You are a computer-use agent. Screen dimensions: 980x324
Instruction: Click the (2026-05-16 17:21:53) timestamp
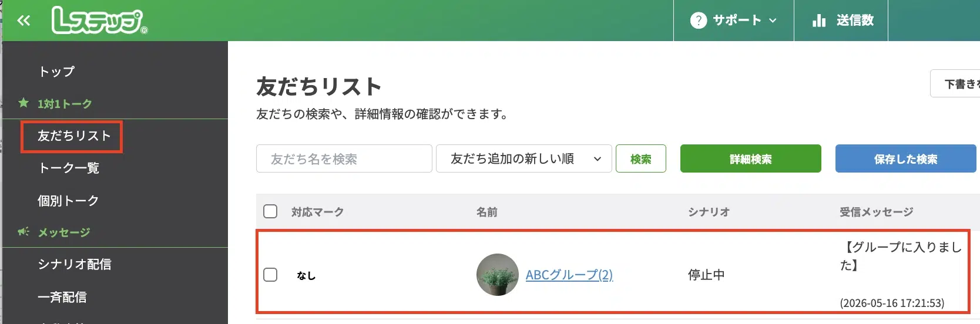[892, 303]
